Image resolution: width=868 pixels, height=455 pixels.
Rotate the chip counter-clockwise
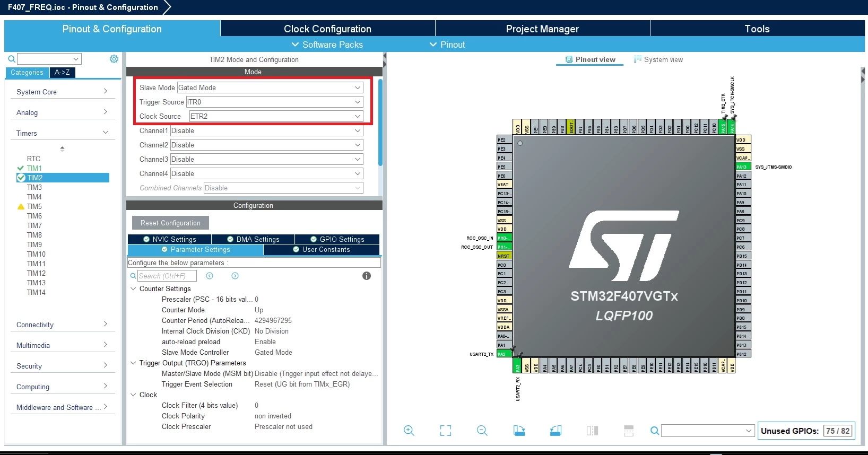coord(555,431)
